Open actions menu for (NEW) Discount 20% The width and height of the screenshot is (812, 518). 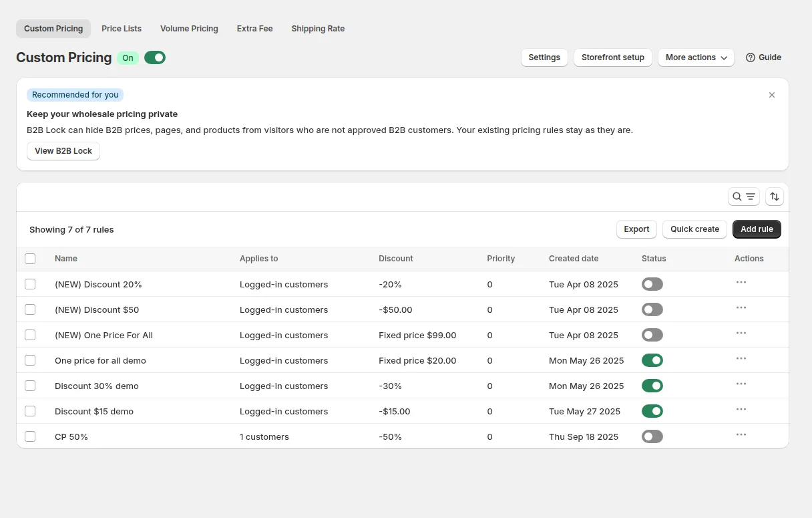point(741,283)
